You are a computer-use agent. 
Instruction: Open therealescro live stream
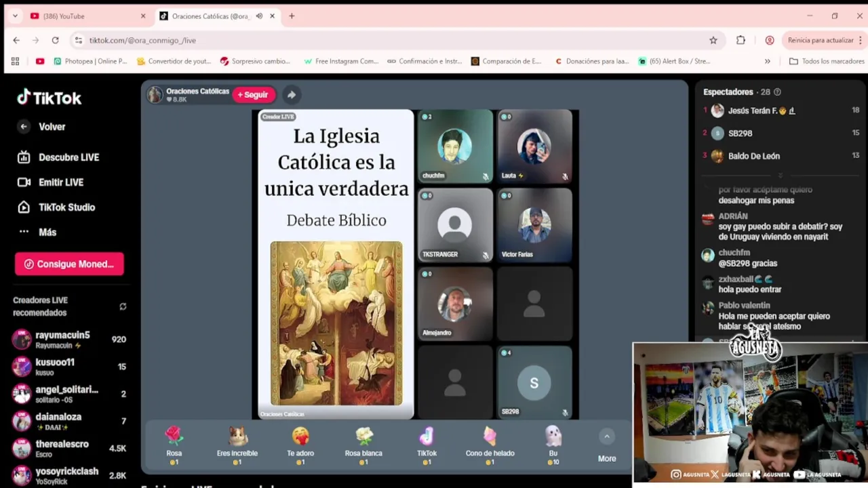point(69,448)
